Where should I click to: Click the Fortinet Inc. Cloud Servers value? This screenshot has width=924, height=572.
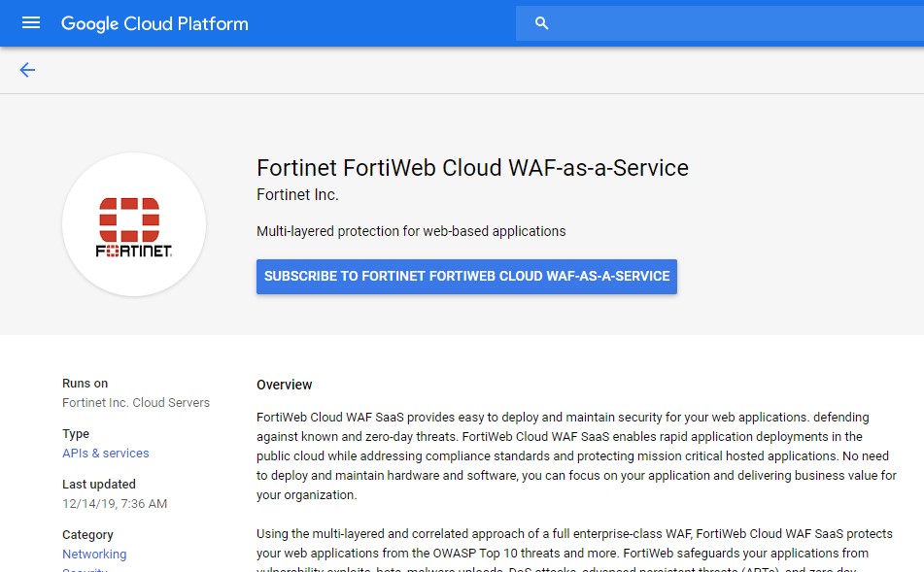click(x=136, y=402)
